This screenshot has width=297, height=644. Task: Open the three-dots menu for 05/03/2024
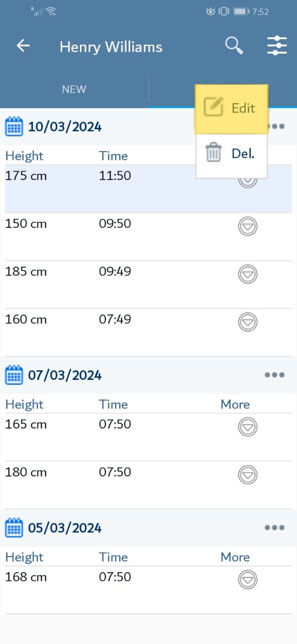(x=274, y=528)
